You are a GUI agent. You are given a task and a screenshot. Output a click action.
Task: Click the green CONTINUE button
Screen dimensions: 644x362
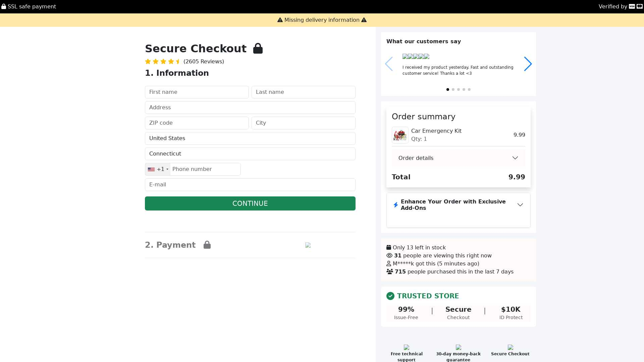[250, 203]
